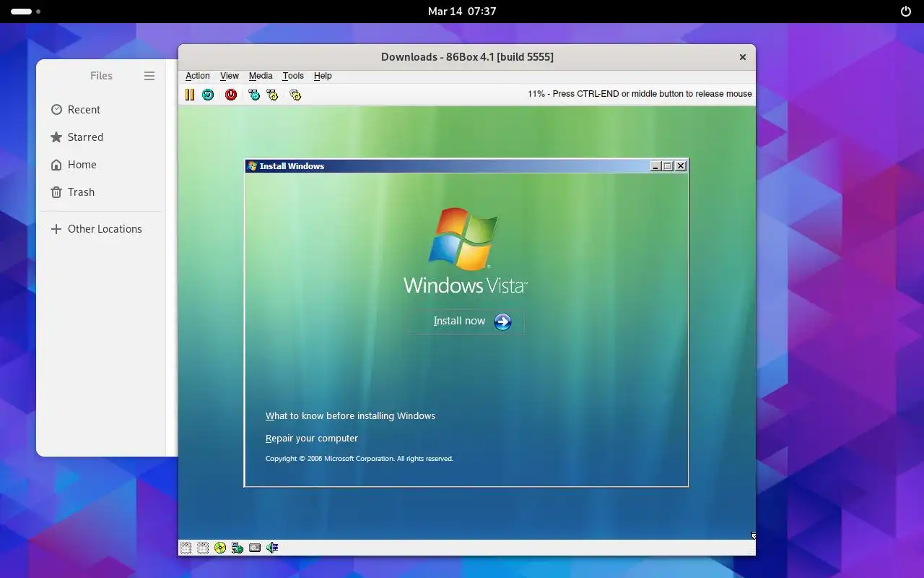Click the Home house icon in Files
Image resolution: width=924 pixels, height=578 pixels.
tap(56, 165)
